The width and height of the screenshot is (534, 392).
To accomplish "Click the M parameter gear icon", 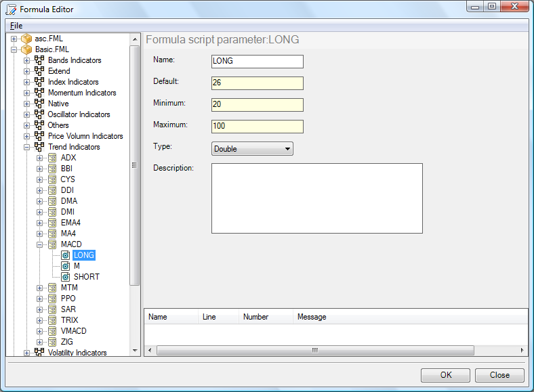I will [x=65, y=266].
